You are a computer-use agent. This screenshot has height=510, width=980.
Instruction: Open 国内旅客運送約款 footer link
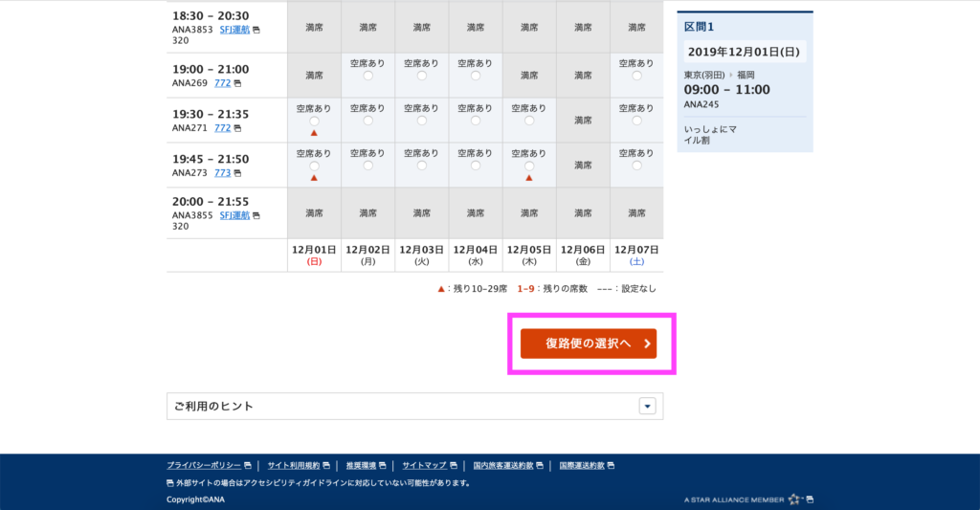coord(503,466)
